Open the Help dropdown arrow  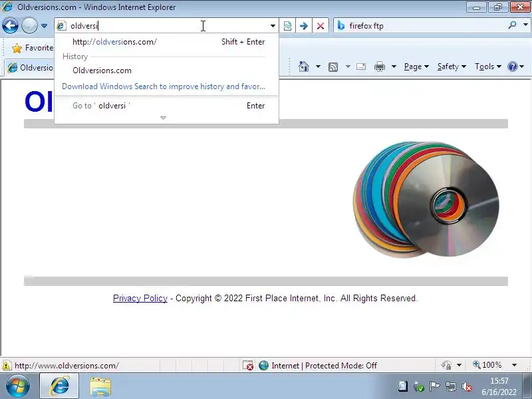(522, 66)
